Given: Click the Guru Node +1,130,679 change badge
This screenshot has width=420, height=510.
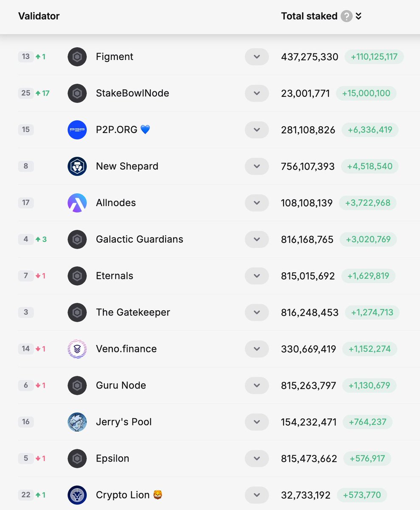Looking at the screenshot, I should pyautogui.click(x=369, y=385).
